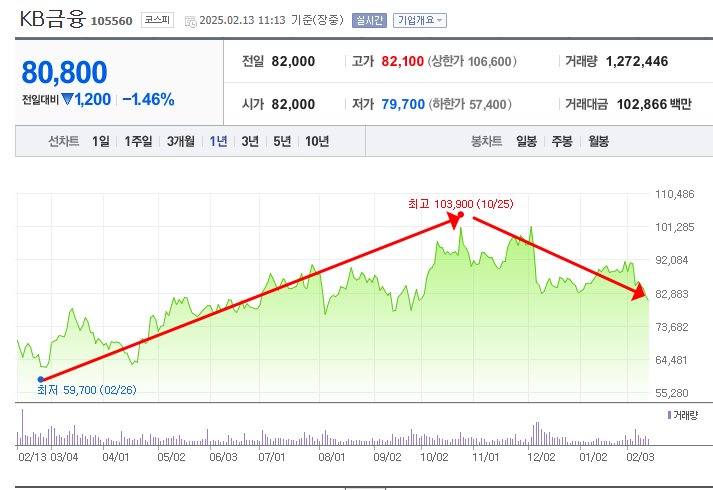This screenshot has height=490, width=713.
Task: Select the 1년 line chart tab
Action: 218,141
